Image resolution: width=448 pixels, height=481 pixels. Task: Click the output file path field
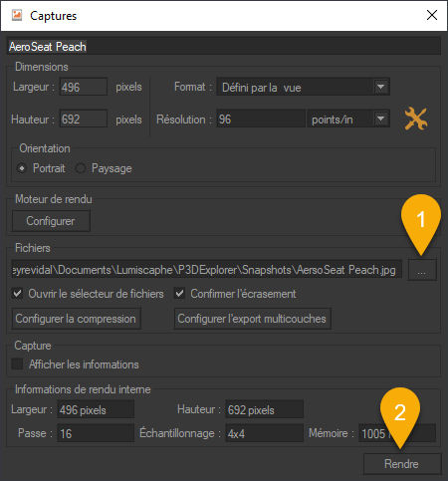click(206, 270)
